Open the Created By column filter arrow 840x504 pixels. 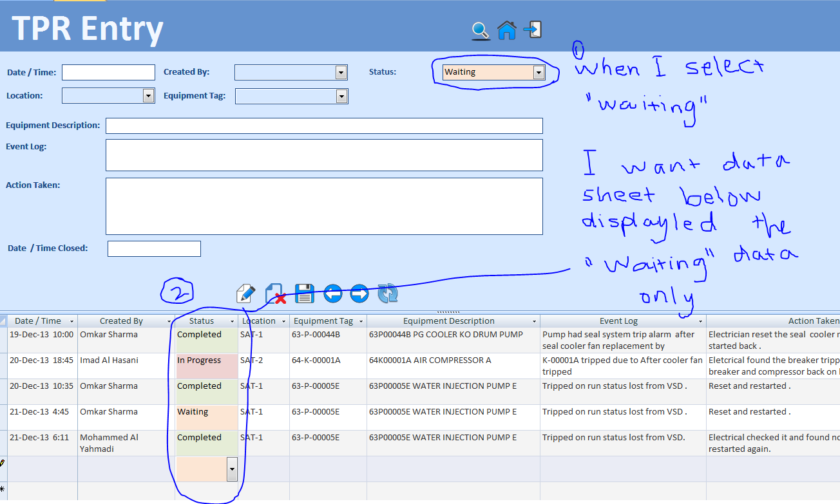pos(169,321)
